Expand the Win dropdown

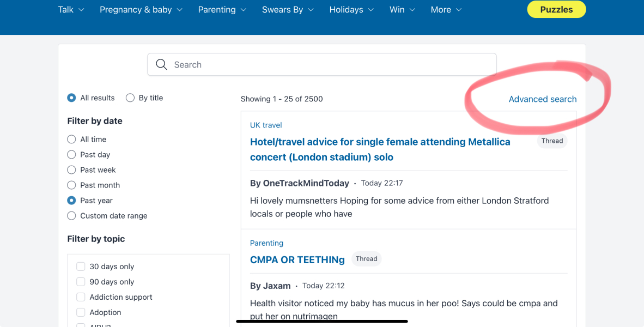point(402,10)
